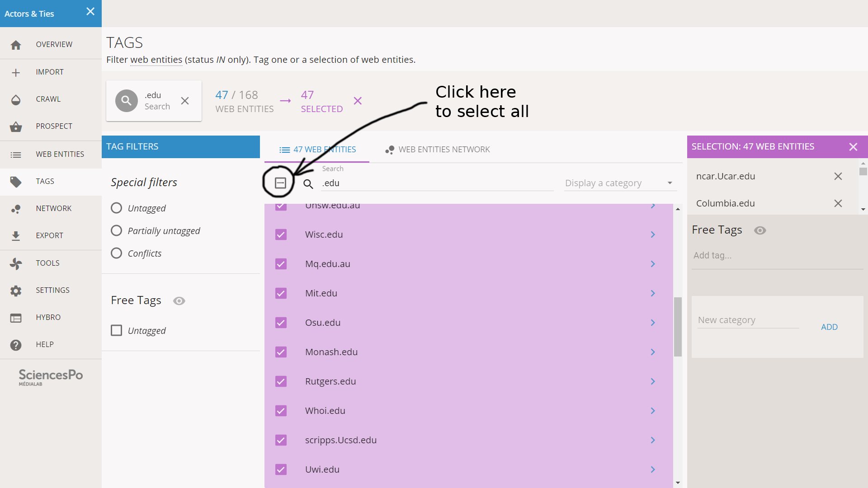The height and width of the screenshot is (488, 868).
Task: Click the Hybro browser icon
Action: [x=16, y=318]
